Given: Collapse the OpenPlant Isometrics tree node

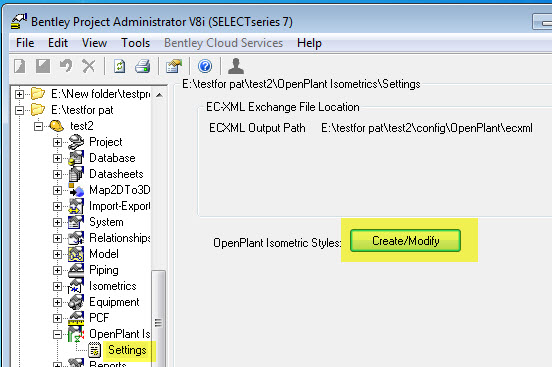Looking at the screenshot, I should [57, 334].
